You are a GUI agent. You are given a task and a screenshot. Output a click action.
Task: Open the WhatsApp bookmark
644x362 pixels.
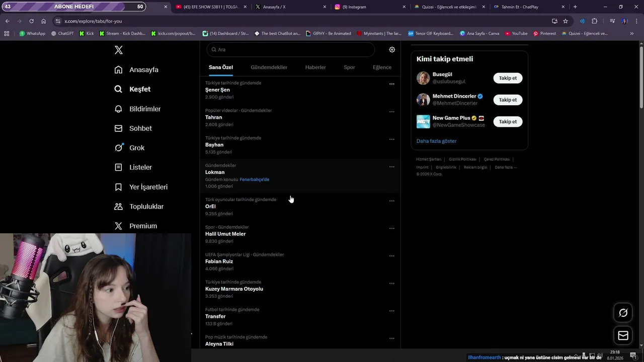pyautogui.click(x=32, y=33)
